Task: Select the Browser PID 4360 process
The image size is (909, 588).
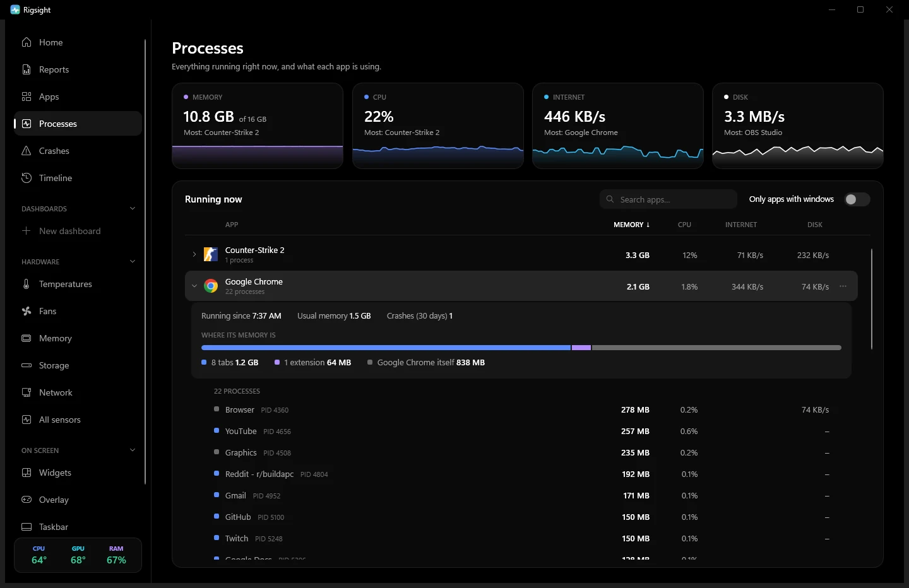Action: click(521, 410)
